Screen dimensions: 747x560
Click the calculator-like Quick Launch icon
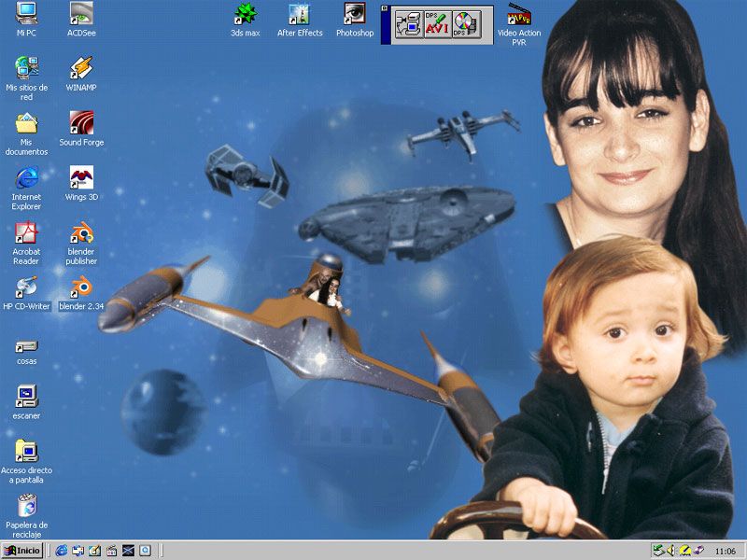tap(111, 551)
